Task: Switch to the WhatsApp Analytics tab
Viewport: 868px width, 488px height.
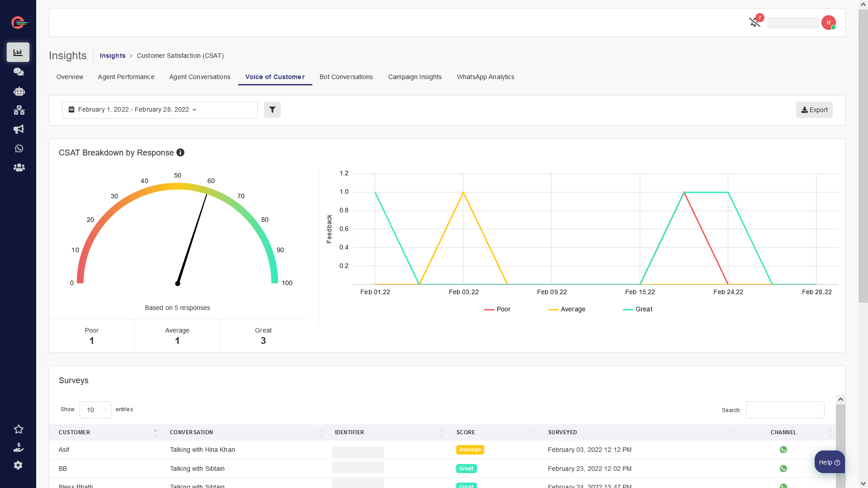Action: (486, 77)
